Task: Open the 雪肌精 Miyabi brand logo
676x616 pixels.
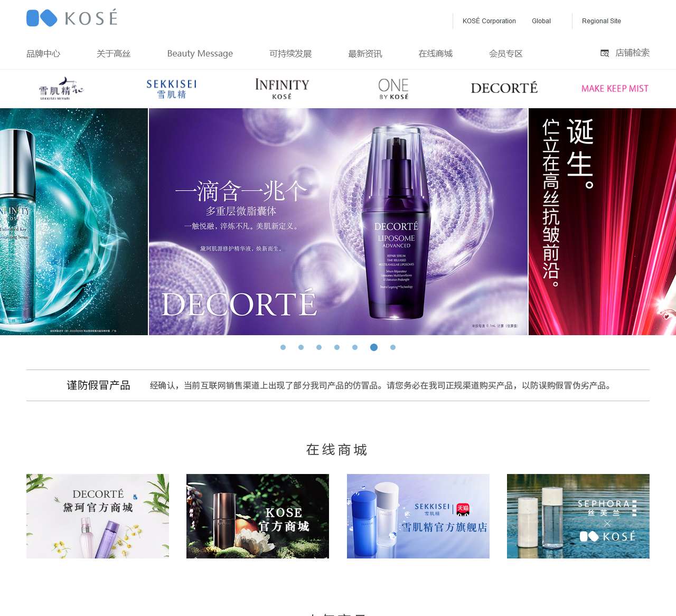Action: point(61,88)
